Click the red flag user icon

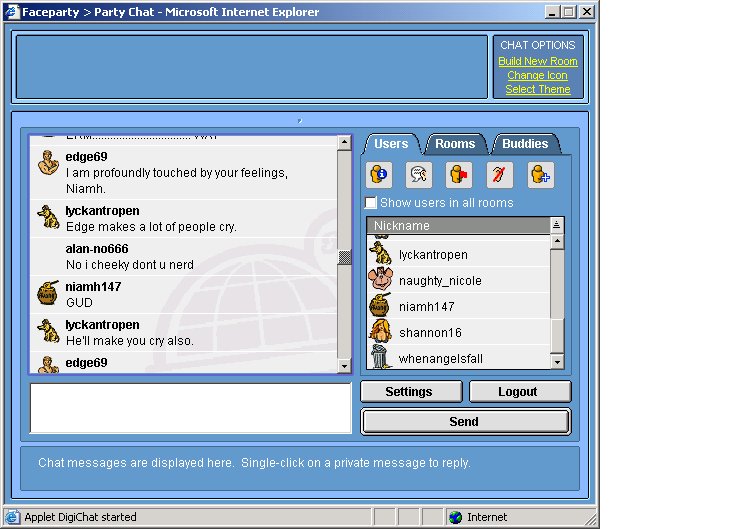coord(459,175)
